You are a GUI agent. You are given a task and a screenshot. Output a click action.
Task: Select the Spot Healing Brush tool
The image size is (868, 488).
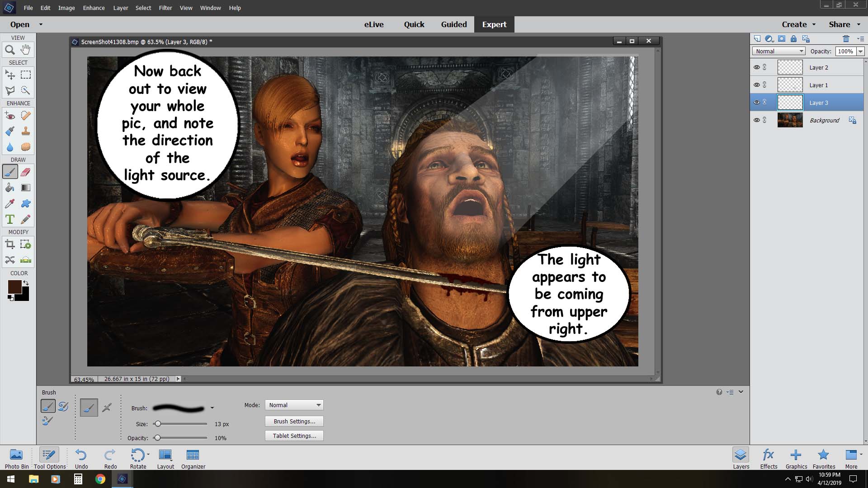pyautogui.click(x=26, y=116)
